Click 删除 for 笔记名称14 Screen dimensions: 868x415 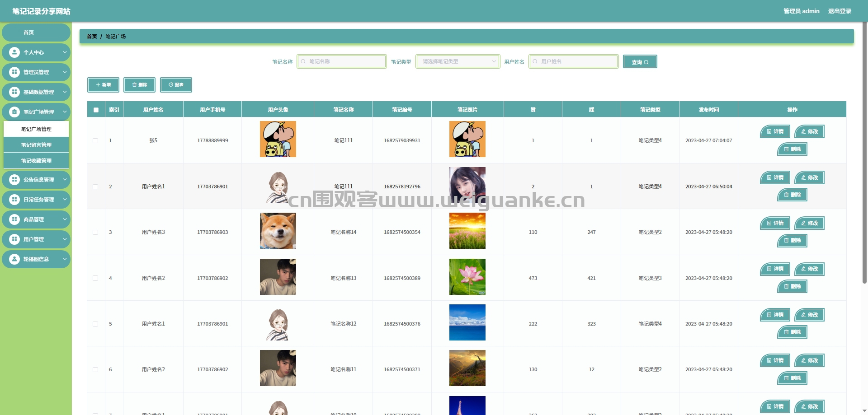(x=792, y=241)
